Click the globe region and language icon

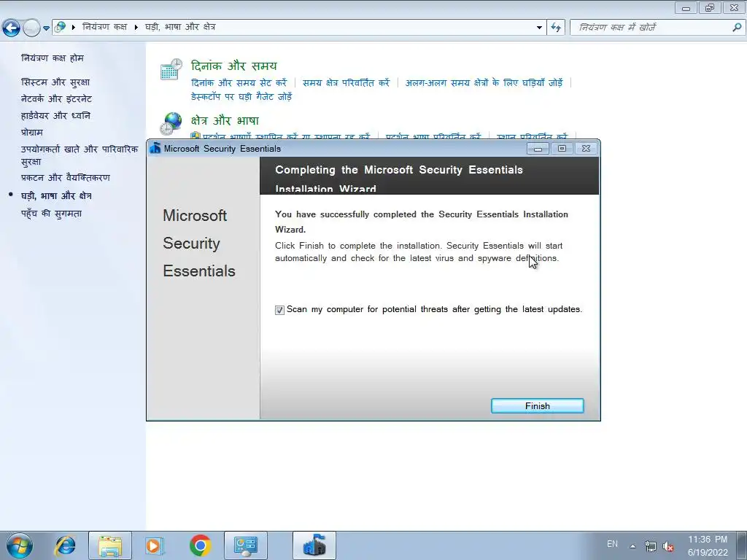[x=171, y=124]
